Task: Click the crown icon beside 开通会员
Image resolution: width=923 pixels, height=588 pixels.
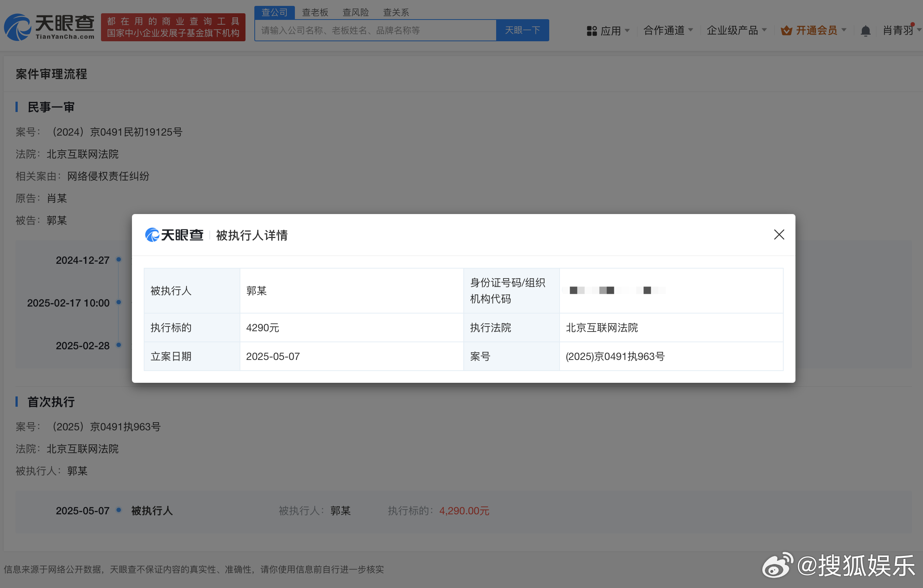Action: point(786,31)
